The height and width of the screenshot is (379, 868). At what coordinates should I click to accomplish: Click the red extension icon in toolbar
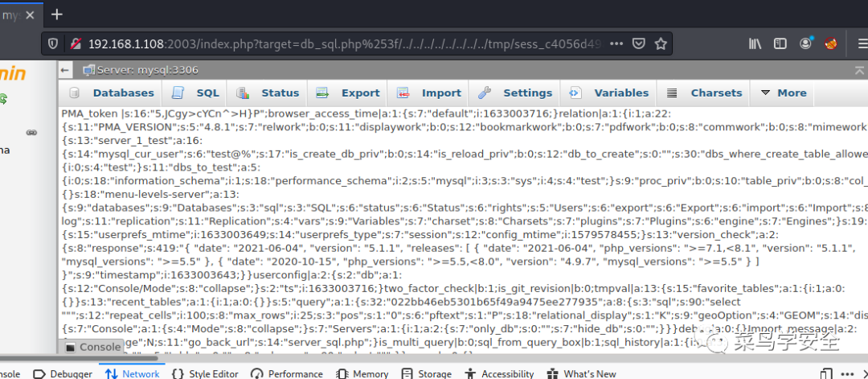[830, 43]
